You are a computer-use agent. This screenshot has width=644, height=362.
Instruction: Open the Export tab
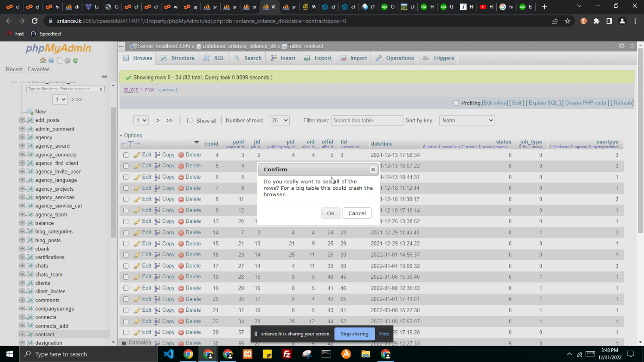click(318, 58)
